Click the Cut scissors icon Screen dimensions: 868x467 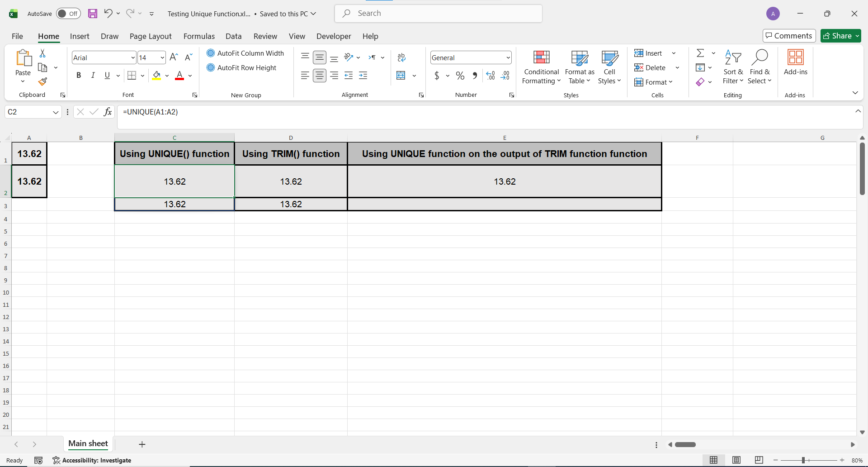point(42,53)
